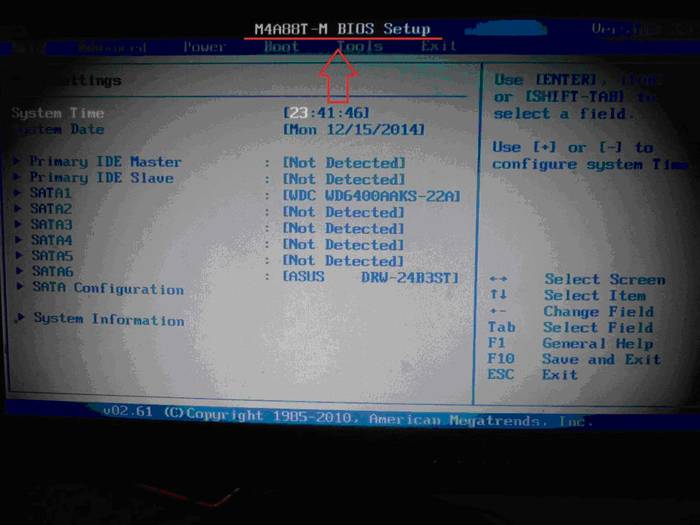Expand the Primary IDE Slave entry
This screenshot has width=700, height=525.
point(101,178)
